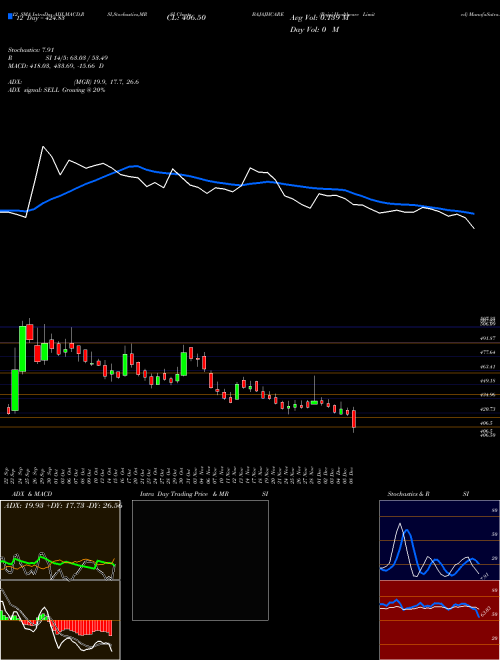Open the MACD histogram chart panel
Viewport: 500px width, 660px height.
60,620
